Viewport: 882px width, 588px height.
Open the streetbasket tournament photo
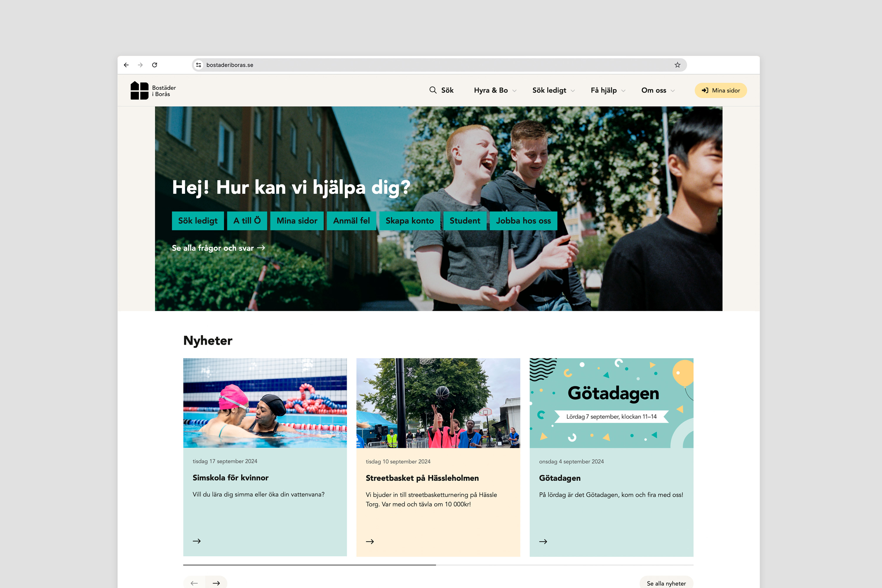[x=438, y=403]
